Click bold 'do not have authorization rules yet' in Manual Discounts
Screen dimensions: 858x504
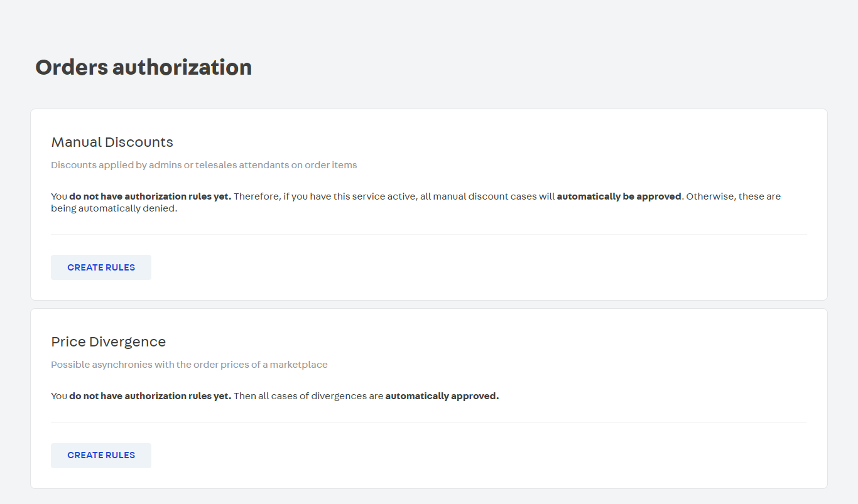(x=150, y=196)
